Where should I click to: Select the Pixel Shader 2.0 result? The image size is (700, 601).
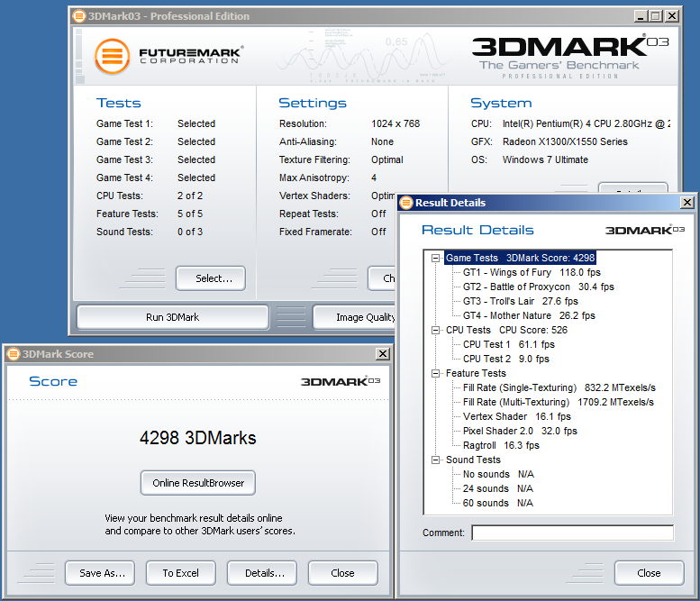point(520,431)
